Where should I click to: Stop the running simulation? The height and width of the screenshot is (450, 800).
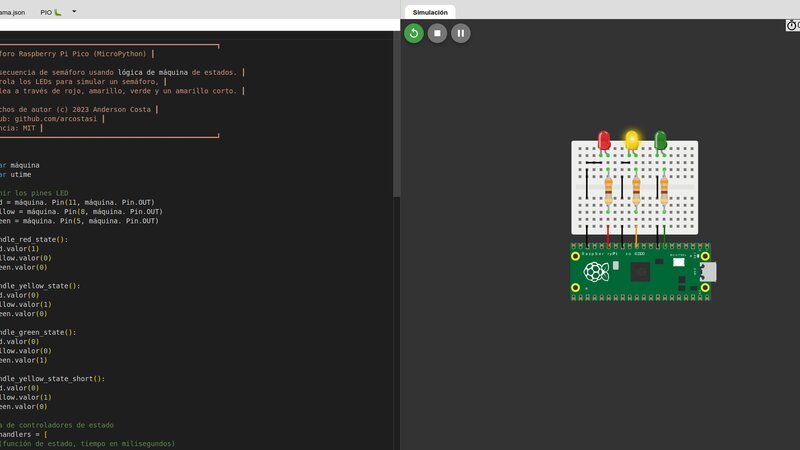point(437,33)
